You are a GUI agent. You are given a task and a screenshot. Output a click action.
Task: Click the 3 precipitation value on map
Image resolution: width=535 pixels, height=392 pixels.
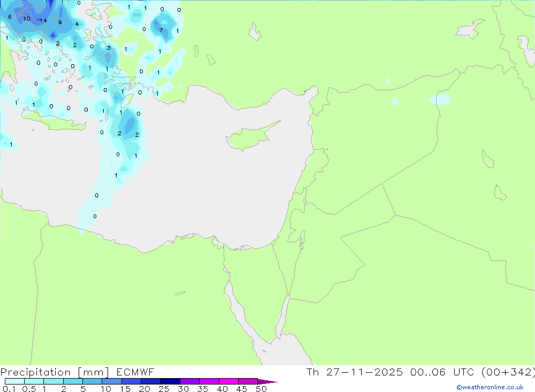coord(109,48)
